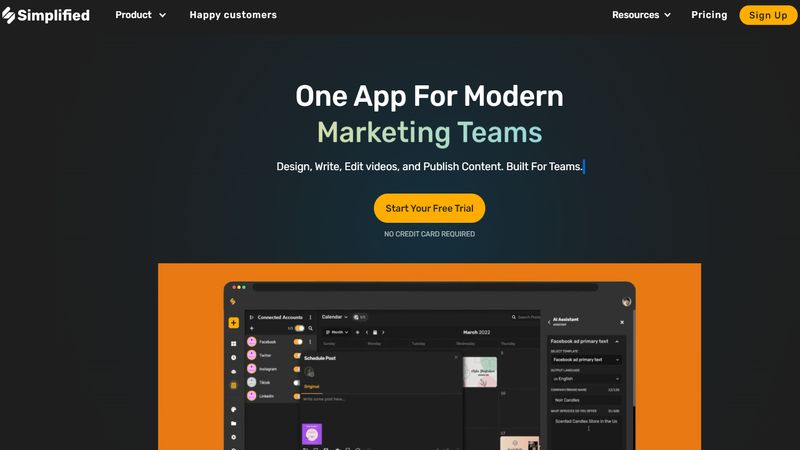Click the Facebook account avatar
This screenshot has width=800, height=450.
pyautogui.click(x=252, y=342)
